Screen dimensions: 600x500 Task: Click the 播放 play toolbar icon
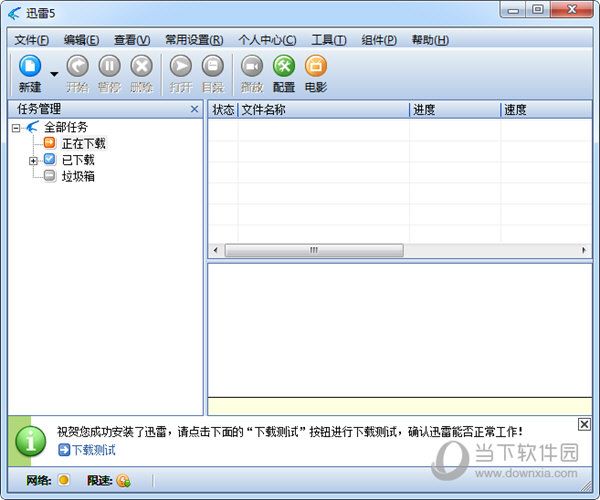[252, 66]
